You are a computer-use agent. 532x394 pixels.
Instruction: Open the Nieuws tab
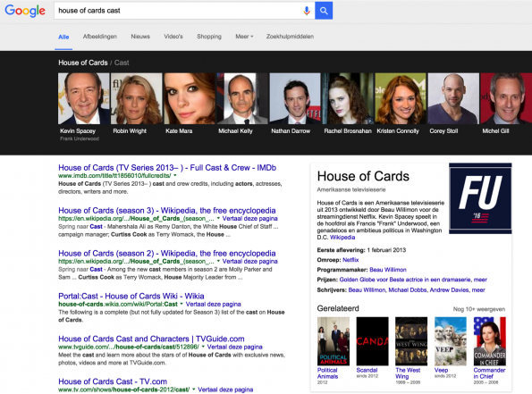coord(140,37)
